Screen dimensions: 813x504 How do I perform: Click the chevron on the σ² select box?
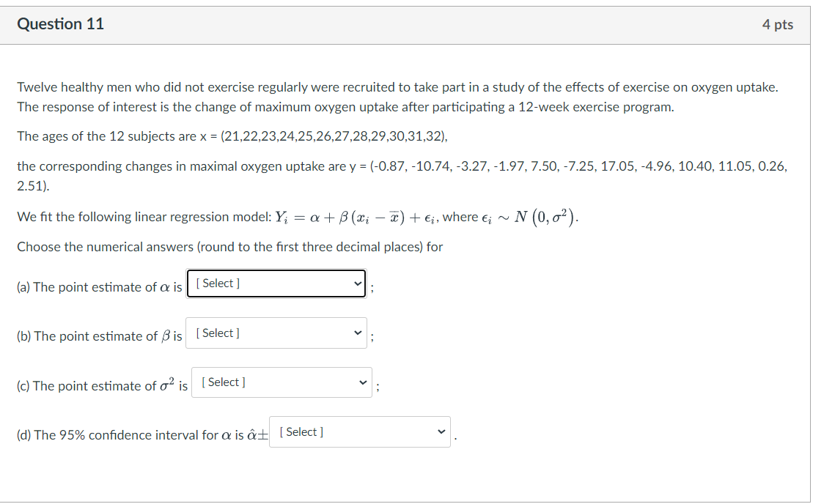point(362,382)
